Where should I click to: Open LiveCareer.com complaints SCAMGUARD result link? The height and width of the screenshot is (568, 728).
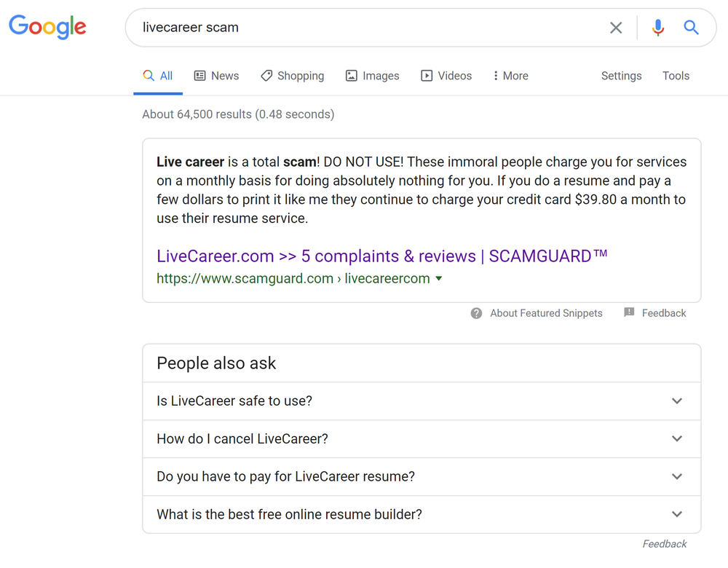click(x=381, y=256)
